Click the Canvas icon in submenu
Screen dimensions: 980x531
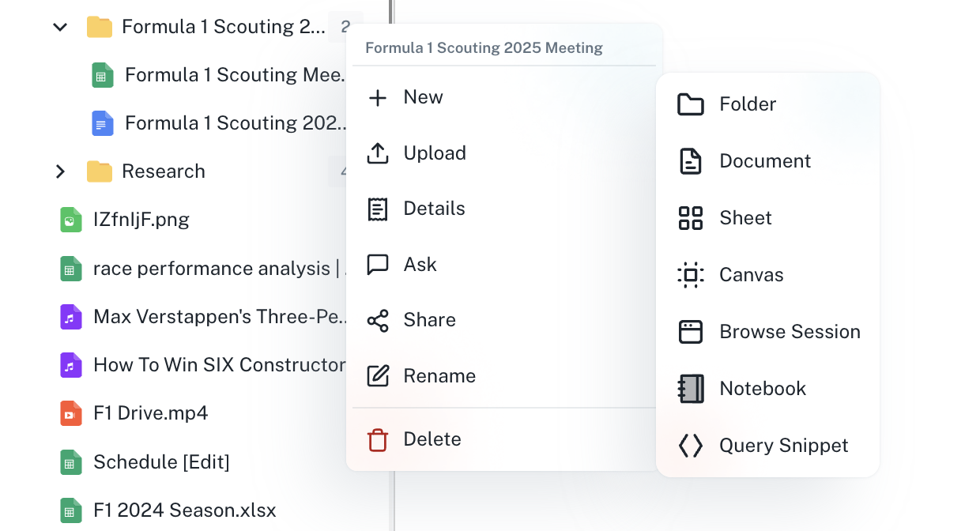coord(691,275)
